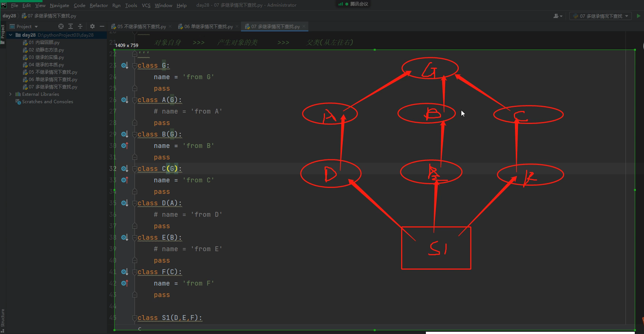Open the Tools menu
The image size is (644, 334).
[131, 5]
